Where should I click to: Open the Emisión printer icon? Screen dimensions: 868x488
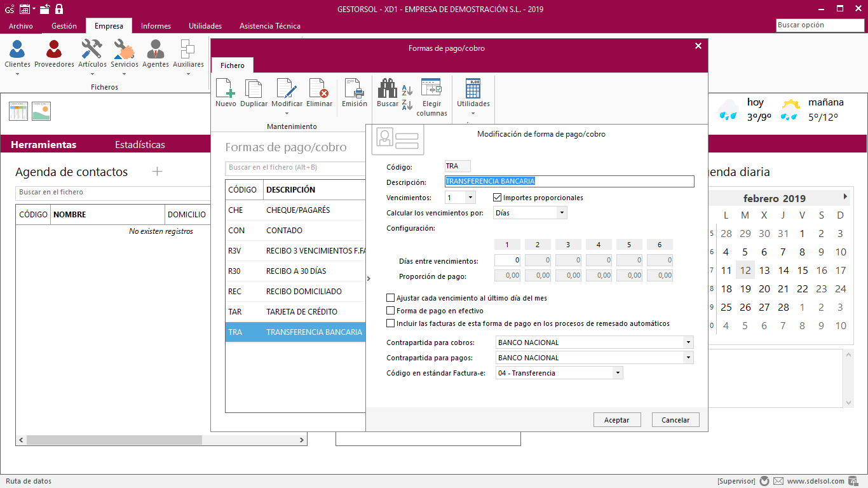(x=354, y=93)
